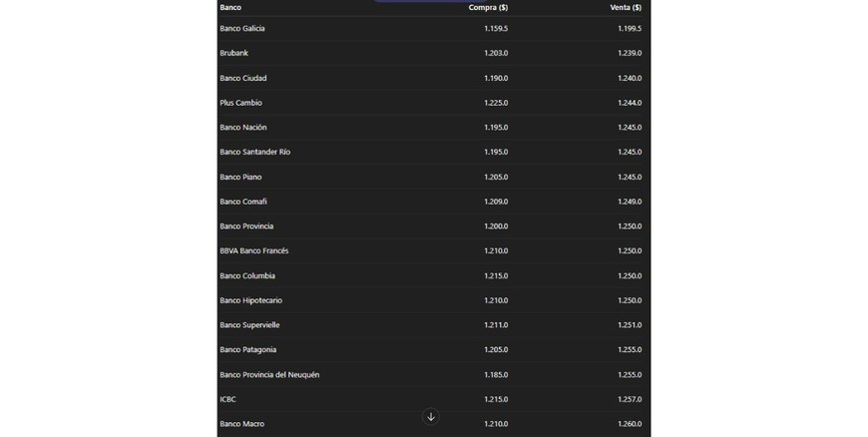Click the scroll-down arrow button
The height and width of the screenshot is (437, 868).
[431, 417]
